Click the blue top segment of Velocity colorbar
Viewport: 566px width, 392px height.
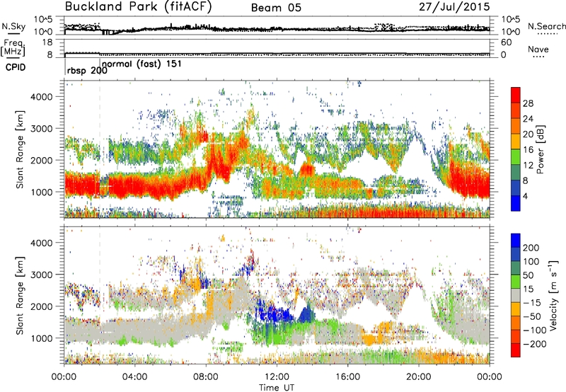pos(516,241)
